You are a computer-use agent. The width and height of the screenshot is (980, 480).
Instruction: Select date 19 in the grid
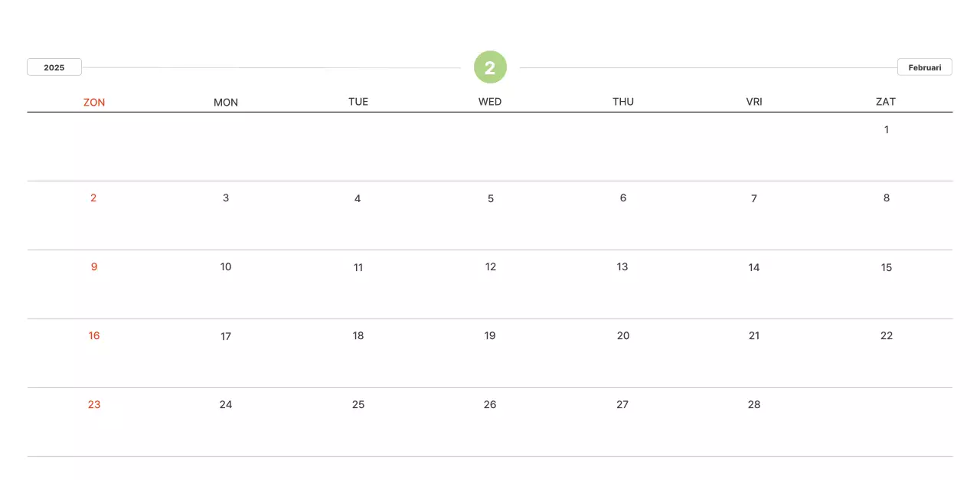(x=490, y=335)
